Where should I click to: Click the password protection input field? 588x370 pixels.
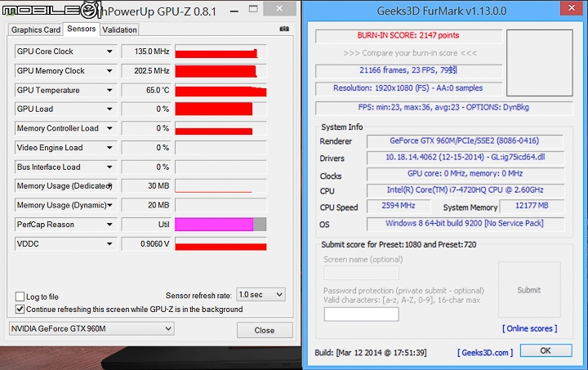click(x=362, y=314)
